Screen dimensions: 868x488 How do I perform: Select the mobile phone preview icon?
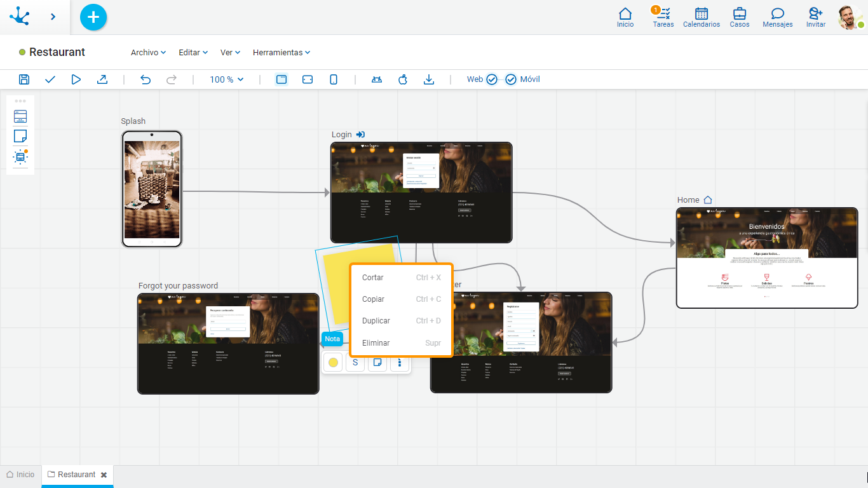pos(334,79)
